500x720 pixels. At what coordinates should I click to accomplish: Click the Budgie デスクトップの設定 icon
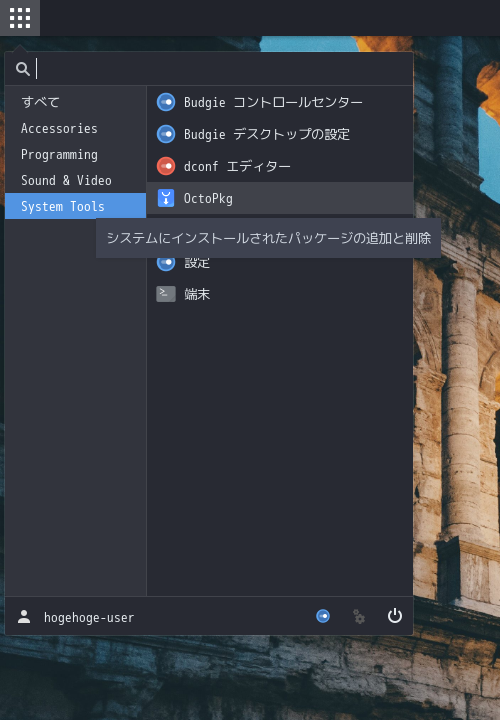coord(166,134)
